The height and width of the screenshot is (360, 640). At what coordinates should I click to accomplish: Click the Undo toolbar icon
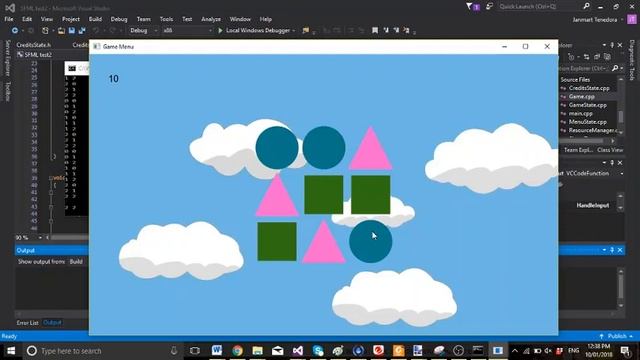[96, 31]
